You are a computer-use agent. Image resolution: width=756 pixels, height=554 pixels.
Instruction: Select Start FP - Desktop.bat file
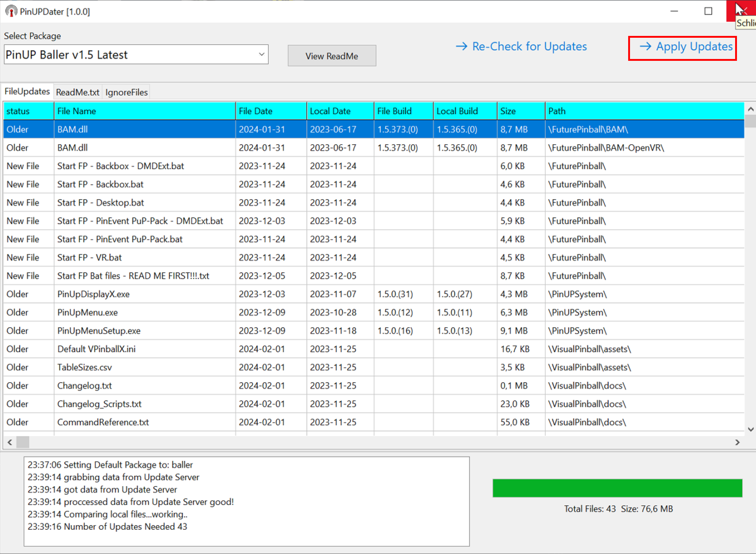click(374, 203)
